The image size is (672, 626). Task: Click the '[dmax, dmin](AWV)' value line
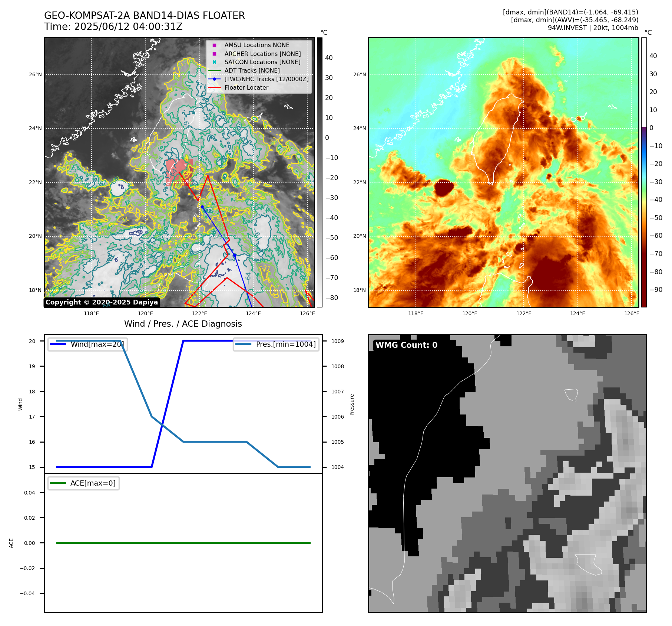(575, 20)
